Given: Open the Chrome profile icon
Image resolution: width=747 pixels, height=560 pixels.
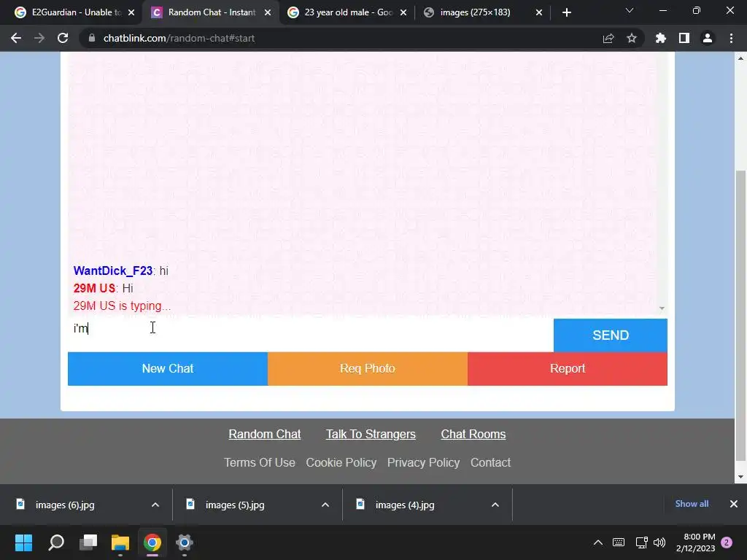Looking at the screenshot, I should [x=708, y=38].
